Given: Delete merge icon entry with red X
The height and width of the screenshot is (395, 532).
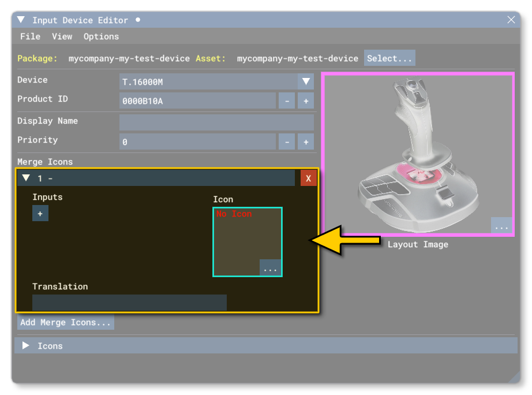Looking at the screenshot, I should tap(308, 178).
